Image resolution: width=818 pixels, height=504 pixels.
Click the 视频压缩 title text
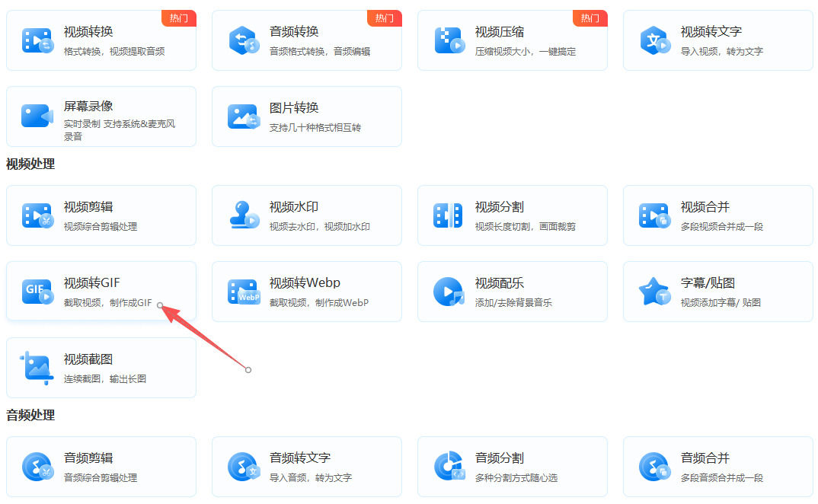pyautogui.click(x=499, y=32)
